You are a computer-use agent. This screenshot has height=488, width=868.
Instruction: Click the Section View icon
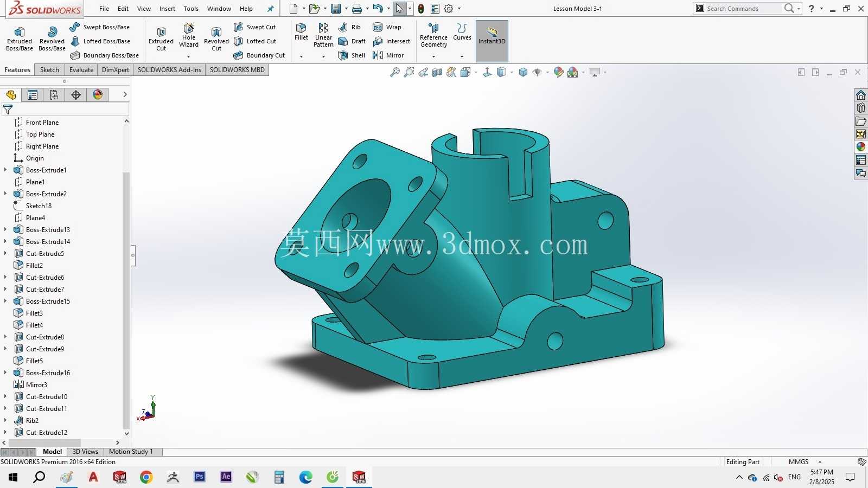(x=437, y=72)
